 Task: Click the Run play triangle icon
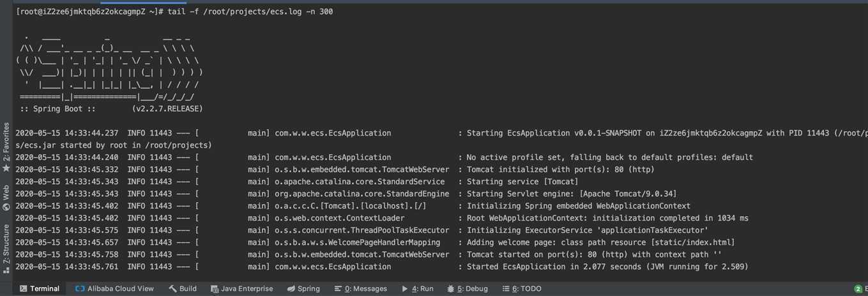click(404, 289)
